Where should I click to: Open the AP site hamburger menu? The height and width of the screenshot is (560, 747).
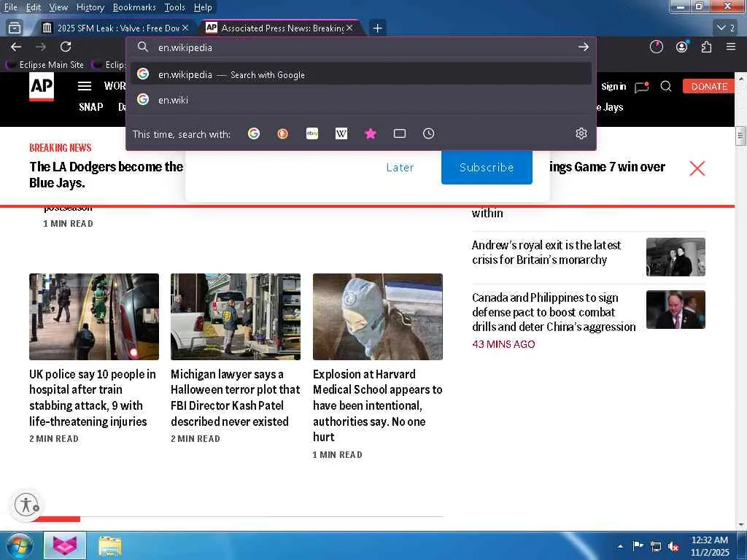pos(85,86)
